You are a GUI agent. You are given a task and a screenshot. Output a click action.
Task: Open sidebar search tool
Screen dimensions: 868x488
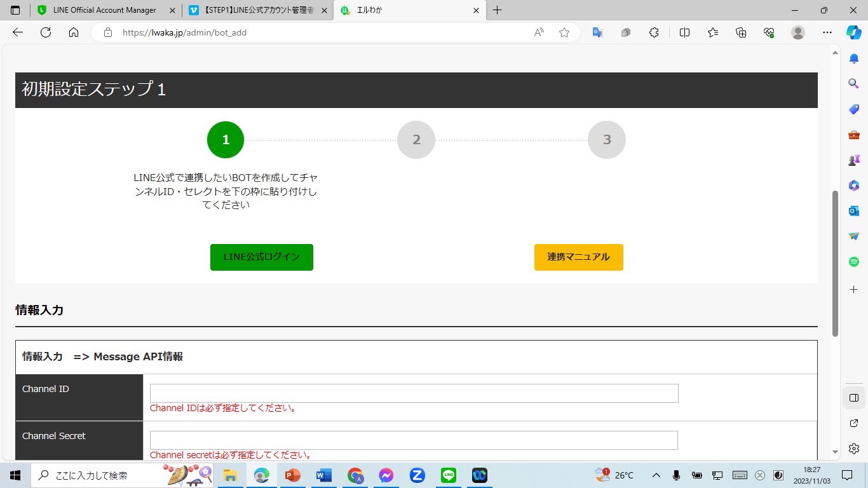(854, 83)
